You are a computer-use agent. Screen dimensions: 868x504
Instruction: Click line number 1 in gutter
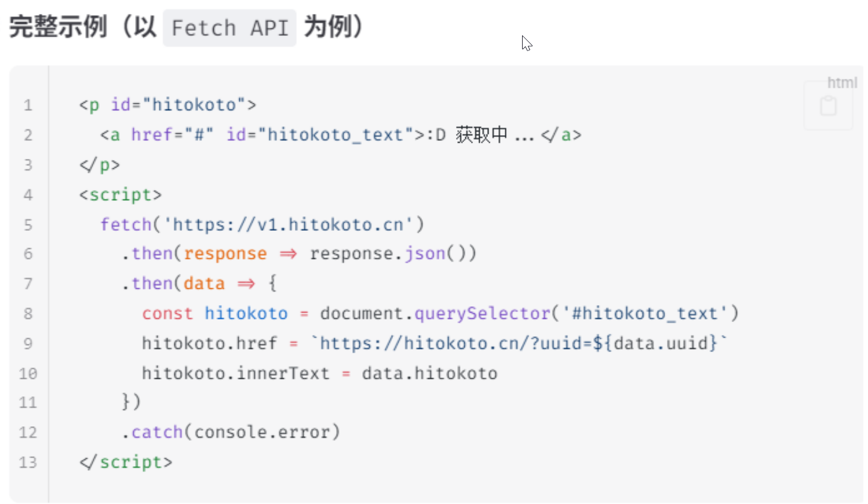pyautogui.click(x=27, y=106)
